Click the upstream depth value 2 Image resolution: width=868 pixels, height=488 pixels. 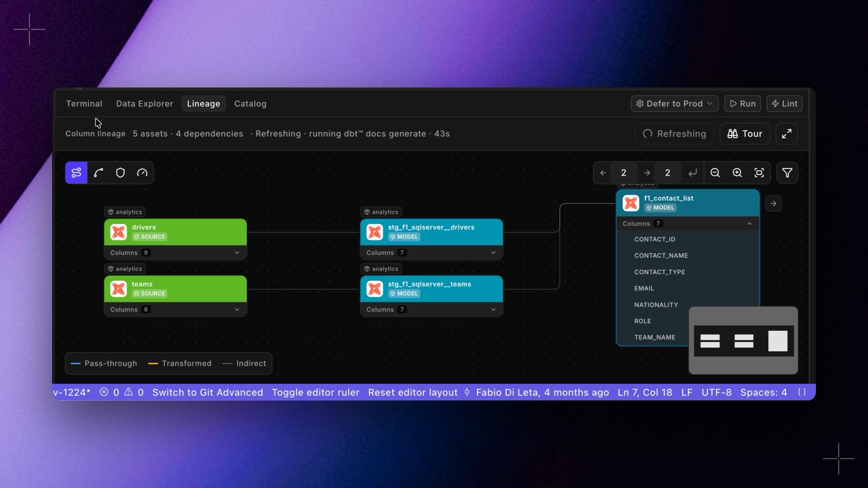624,173
